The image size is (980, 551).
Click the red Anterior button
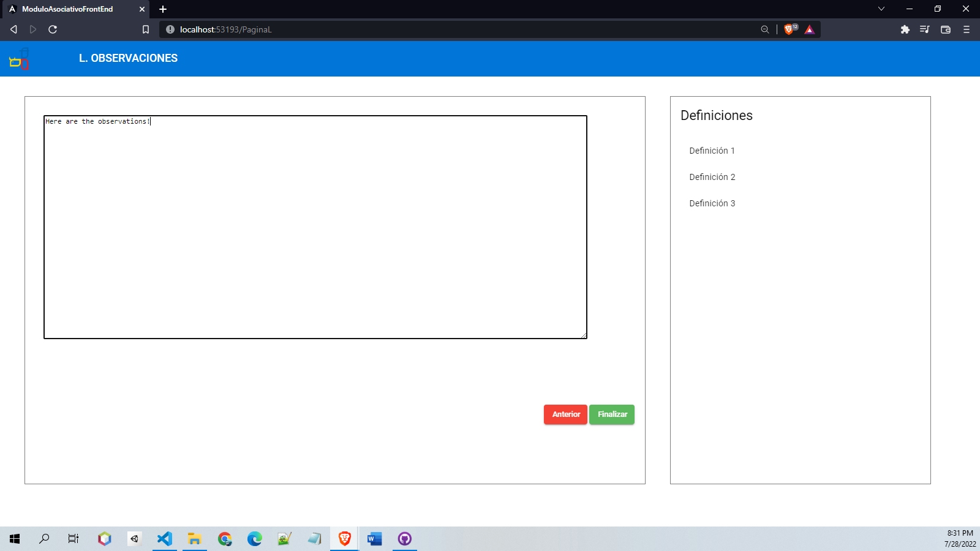coord(565,414)
